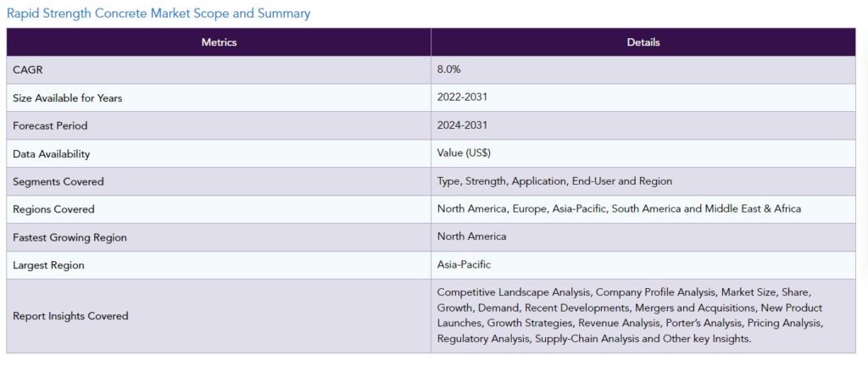The height and width of the screenshot is (366, 868).
Task: Select the Metrics column header
Action: 219,42
